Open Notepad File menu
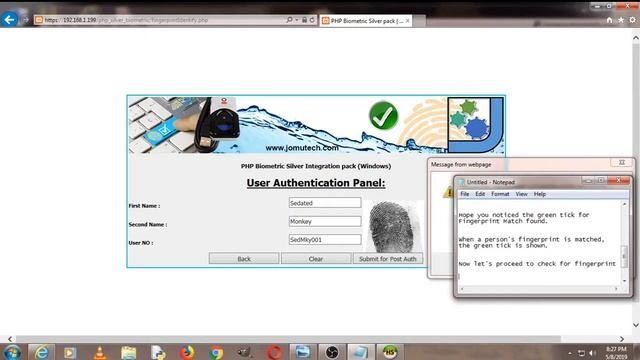640x360 pixels. pyautogui.click(x=464, y=194)
